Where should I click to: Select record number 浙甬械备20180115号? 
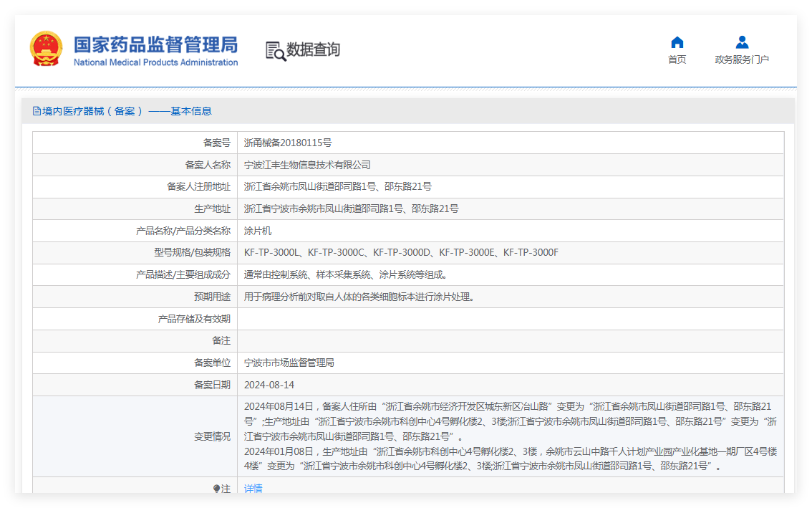click(288, 143)
